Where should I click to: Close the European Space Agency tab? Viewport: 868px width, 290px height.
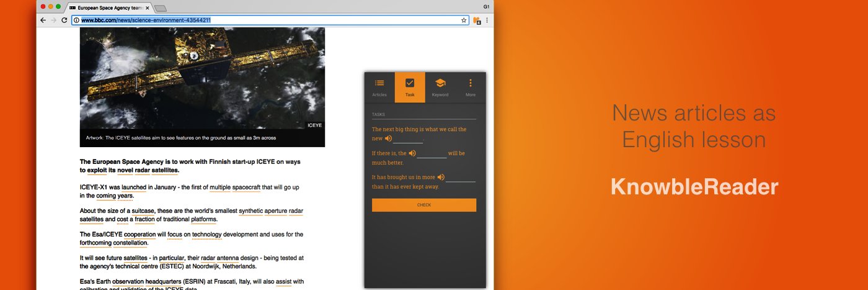147,7
